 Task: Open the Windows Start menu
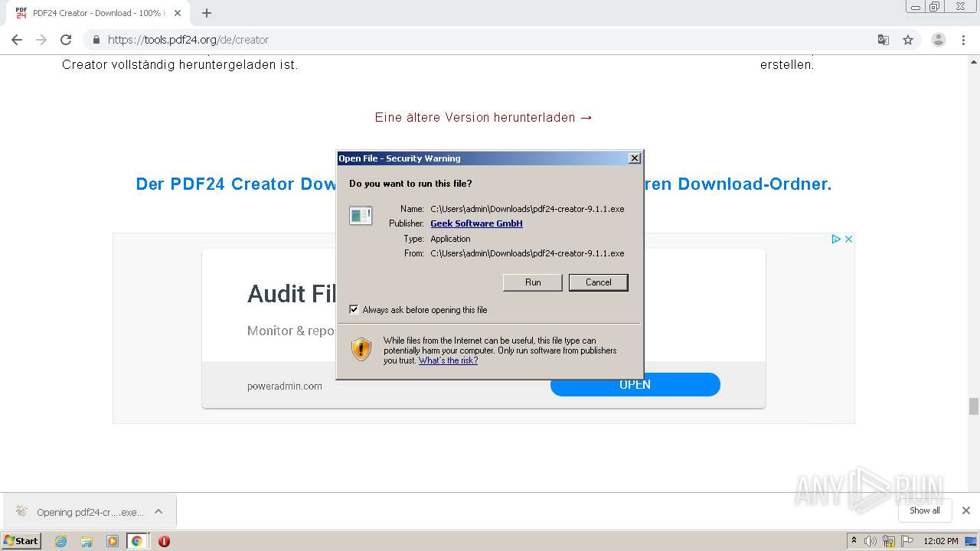21,540
